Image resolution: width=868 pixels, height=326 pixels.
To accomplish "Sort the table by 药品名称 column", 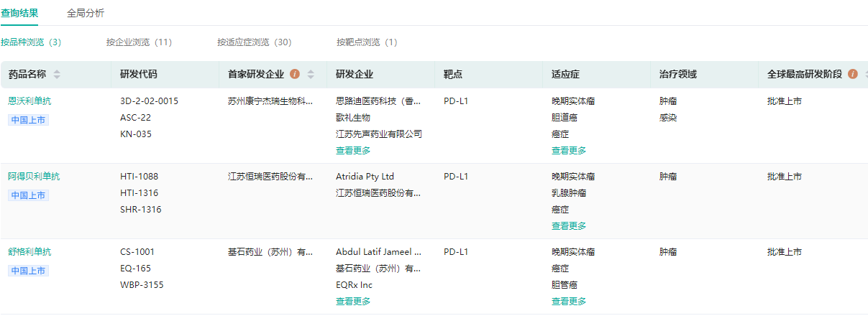I will [x=57, y=75].
